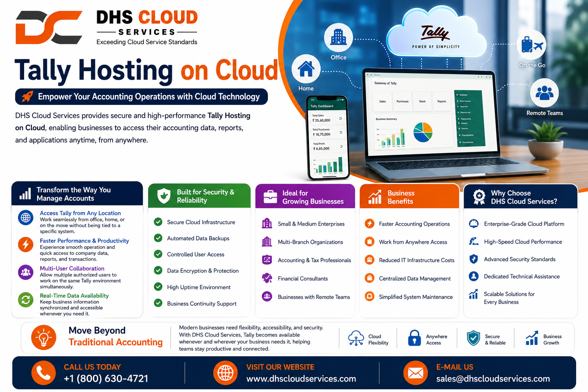Select the chart icon beside Scalable Solutions
The width and height of the screenshot is (588, 392).
tap(474, 294)
